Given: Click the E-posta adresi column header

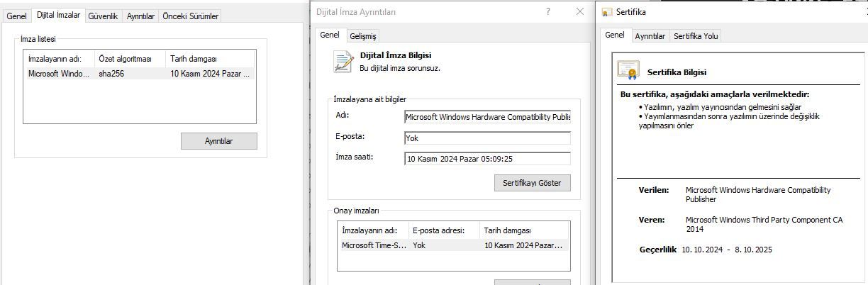Looking at the screenshot, I should [x=444, y=230].
